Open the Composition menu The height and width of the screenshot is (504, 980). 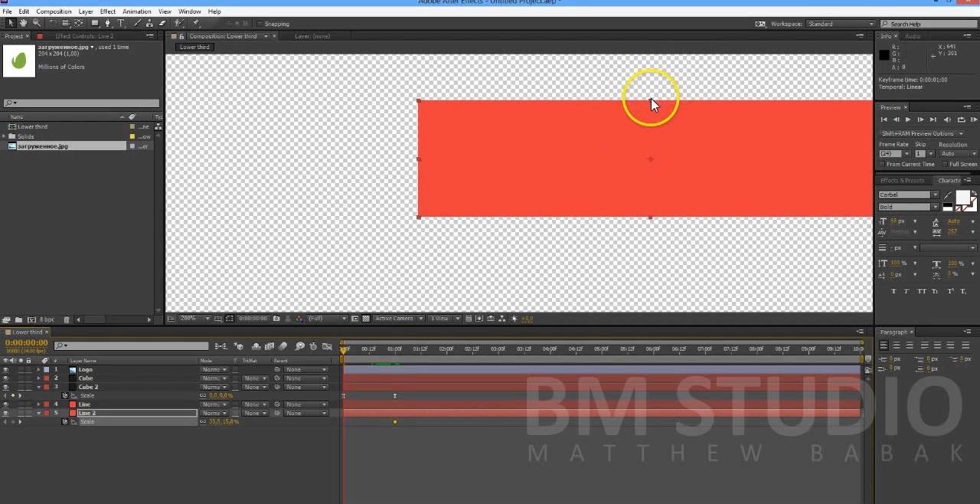coord(54,11)
